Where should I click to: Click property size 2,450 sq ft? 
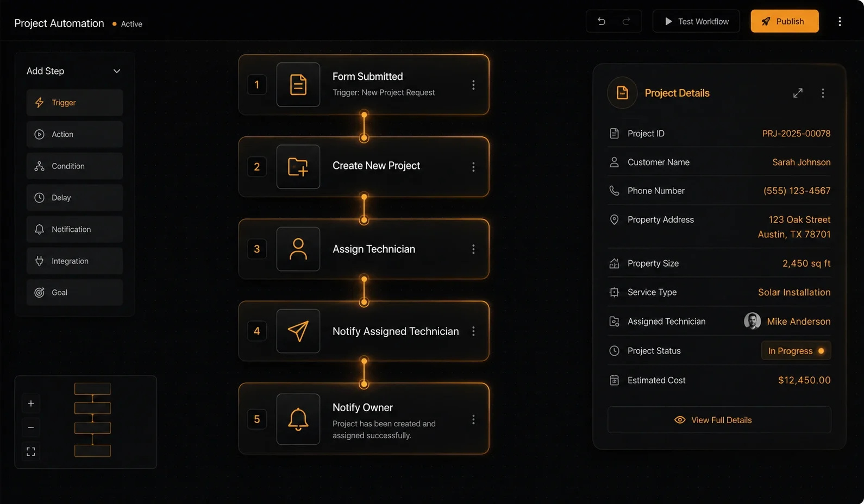806,263
